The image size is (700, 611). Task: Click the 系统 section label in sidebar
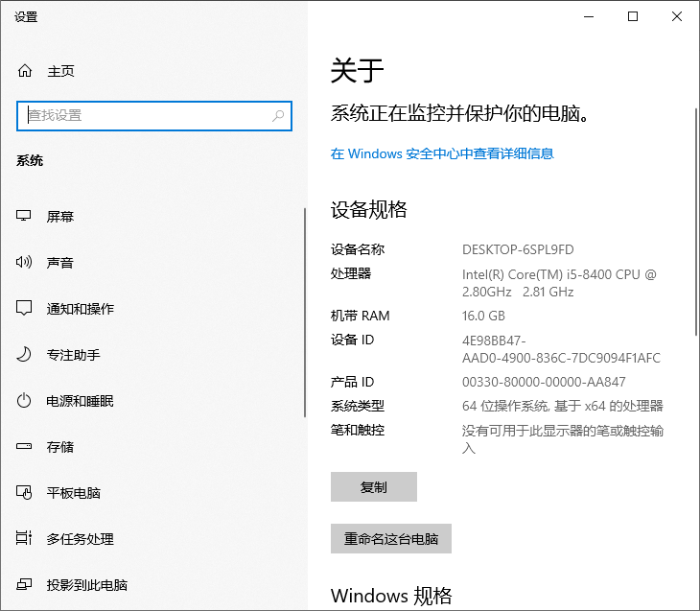click(x=30, y=160)
